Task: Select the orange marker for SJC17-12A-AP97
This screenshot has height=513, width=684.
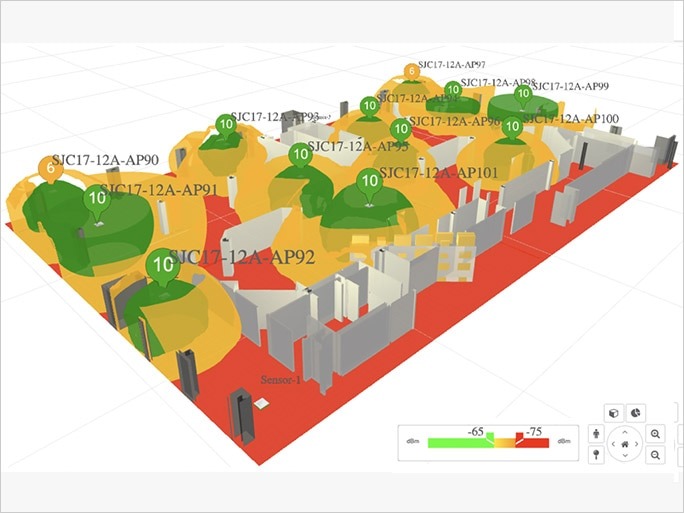Action: click(x=411, y=72)
